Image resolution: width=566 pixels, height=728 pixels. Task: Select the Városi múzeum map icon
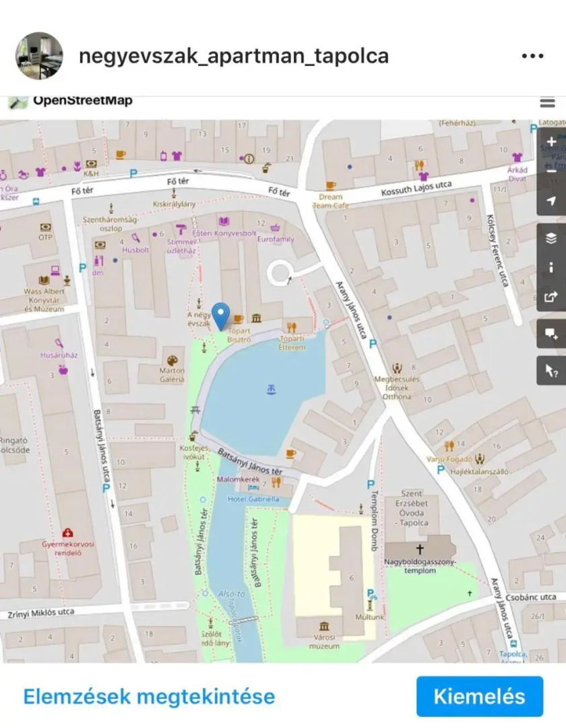click(324, 626)
